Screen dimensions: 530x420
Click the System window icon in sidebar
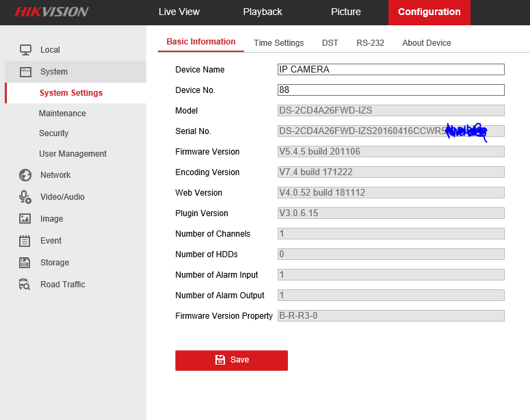click(x=25, y=72)
